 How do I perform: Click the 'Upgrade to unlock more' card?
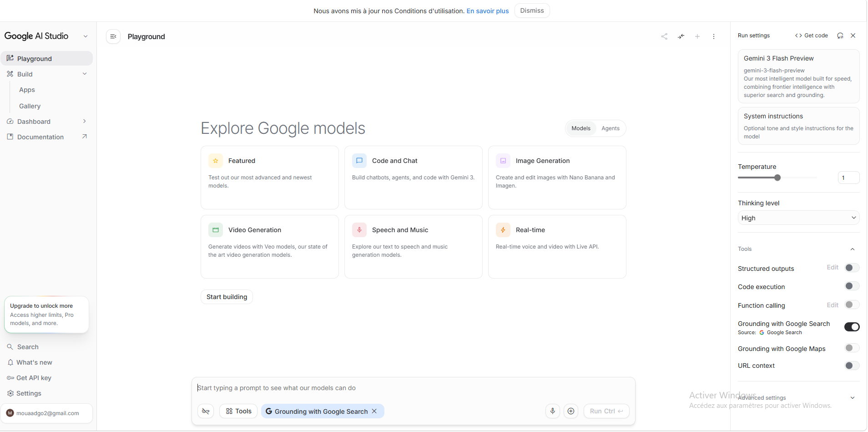[x=46, y=315]
